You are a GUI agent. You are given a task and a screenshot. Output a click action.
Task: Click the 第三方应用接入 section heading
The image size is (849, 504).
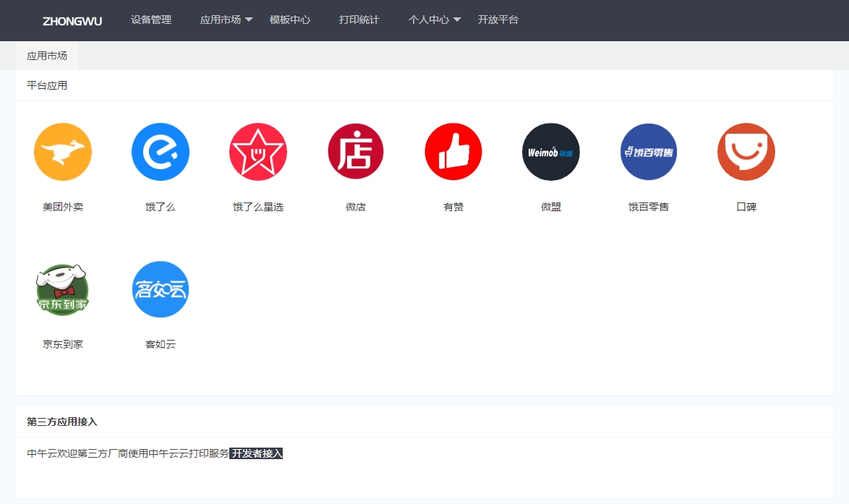point(61,422)
